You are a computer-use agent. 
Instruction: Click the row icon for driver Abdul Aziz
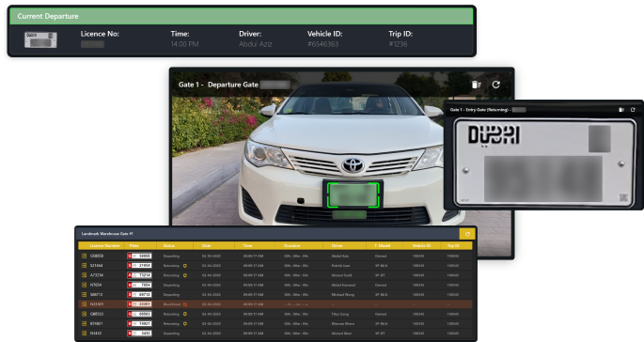click(84, 256)
